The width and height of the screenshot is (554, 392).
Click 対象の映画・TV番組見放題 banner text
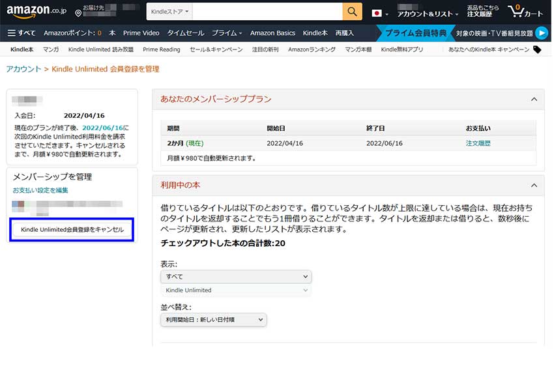point(494,33)
